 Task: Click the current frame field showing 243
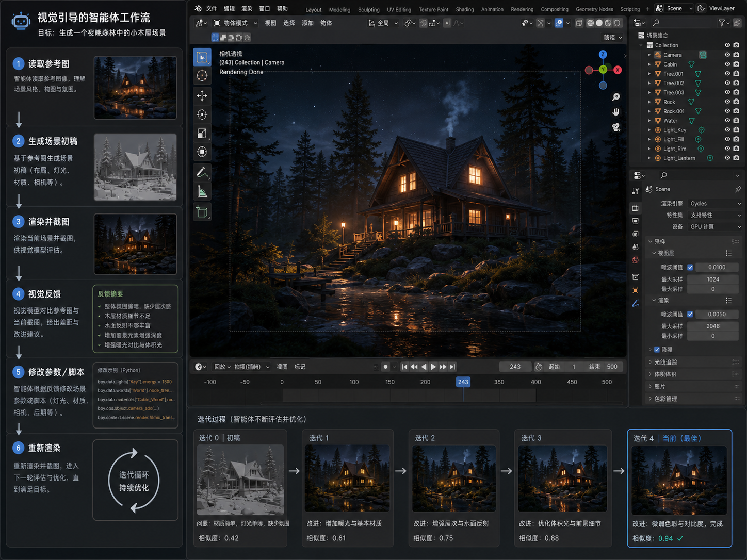click(515, 367)
